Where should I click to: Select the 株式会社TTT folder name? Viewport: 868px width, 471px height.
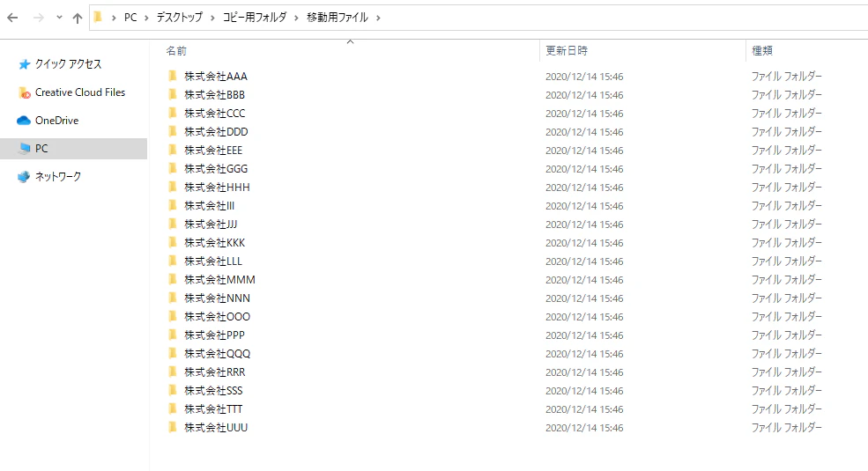tap(213, 409)
